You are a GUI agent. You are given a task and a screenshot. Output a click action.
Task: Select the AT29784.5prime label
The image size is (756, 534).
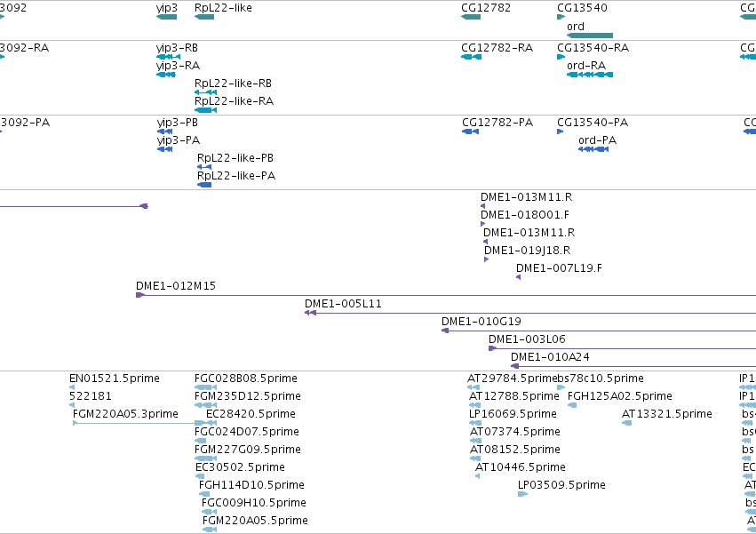coord(512,379)
